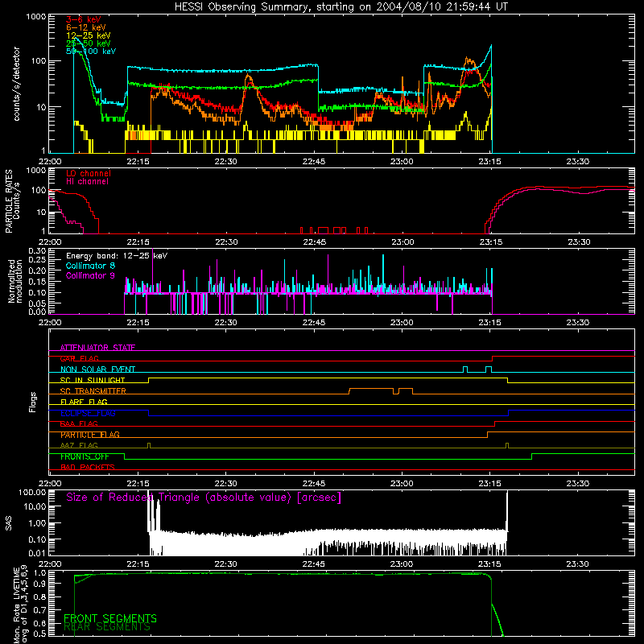The height and width of the screenshot is (644, 644).
Task: Click the 0.9 value on livetime y-axis
Action: (x=41, y=583)
